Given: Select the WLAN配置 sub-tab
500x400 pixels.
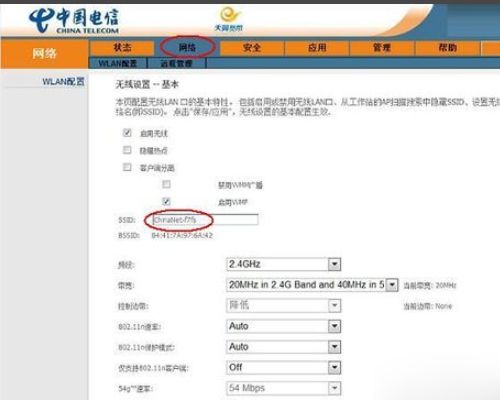Looking at the screenshot, I should pos(118,63).
